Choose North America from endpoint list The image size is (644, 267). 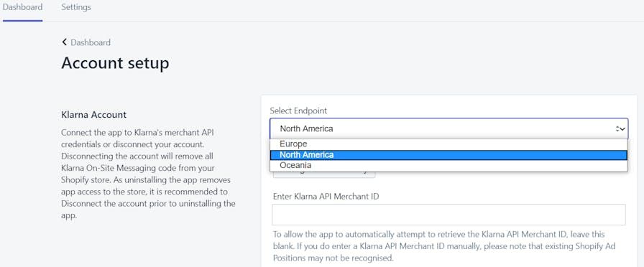[x=448, y=155]
